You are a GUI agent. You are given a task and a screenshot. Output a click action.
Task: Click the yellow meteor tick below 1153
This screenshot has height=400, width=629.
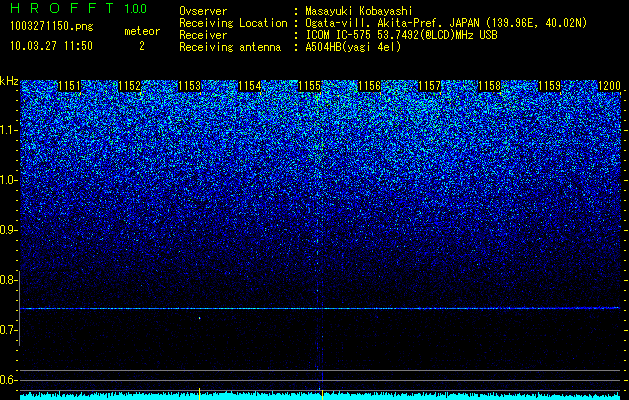[199, 393]
